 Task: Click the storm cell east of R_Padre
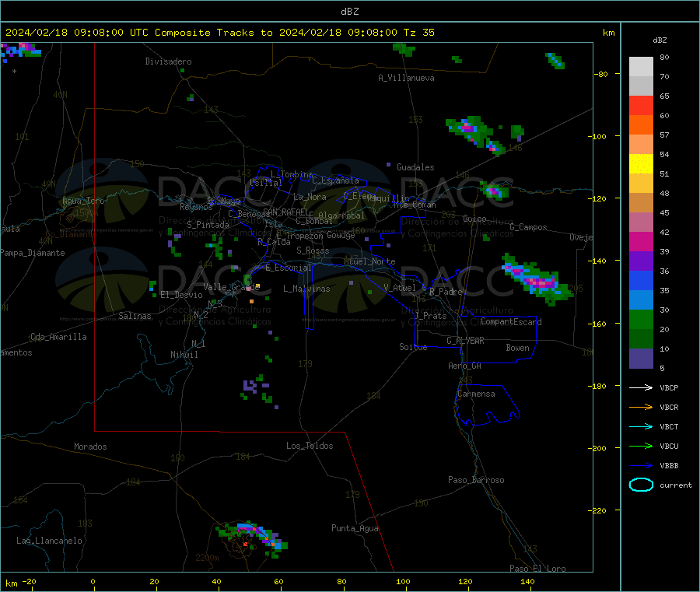coord(537,279)
